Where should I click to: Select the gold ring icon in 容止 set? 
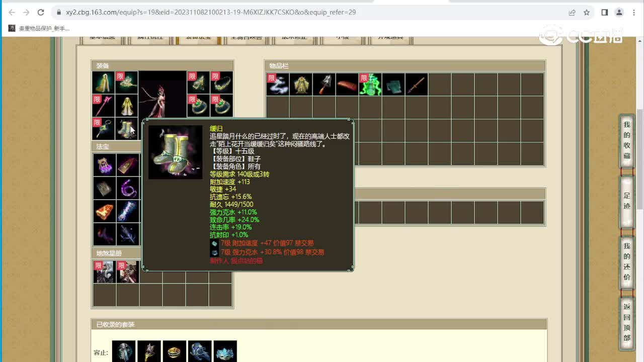pyautogui.click(x=175, y=351)
